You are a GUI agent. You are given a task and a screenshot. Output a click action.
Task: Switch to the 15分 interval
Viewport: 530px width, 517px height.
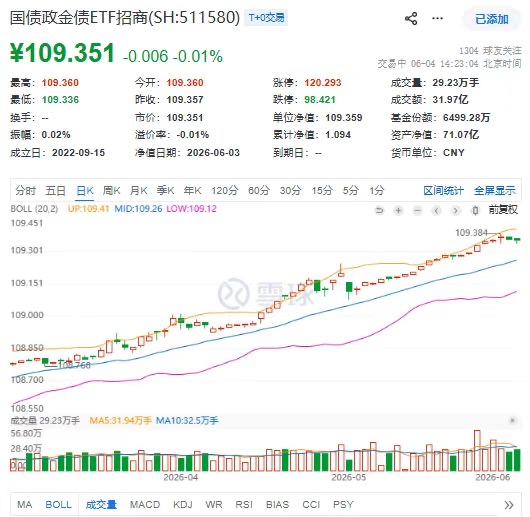(322, 191)
